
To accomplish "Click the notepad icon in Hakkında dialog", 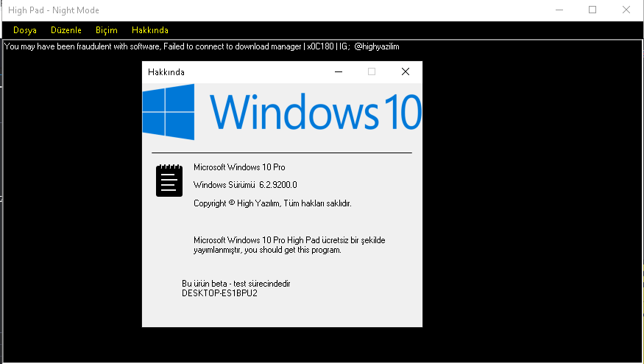I will click(169, 181).
